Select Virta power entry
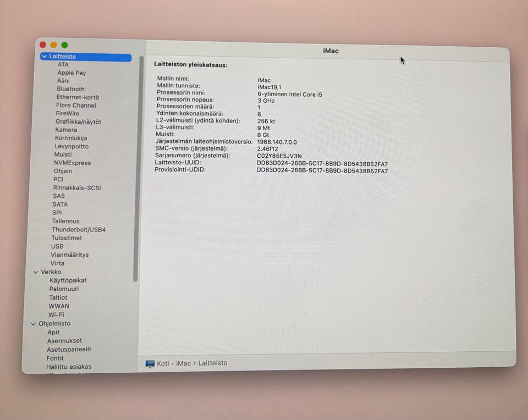This screenshot has width=528, height=420. pos(57,263)
